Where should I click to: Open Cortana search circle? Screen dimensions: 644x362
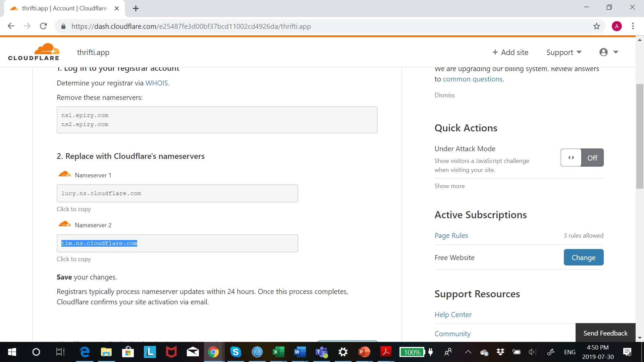[x=36, y=352]
